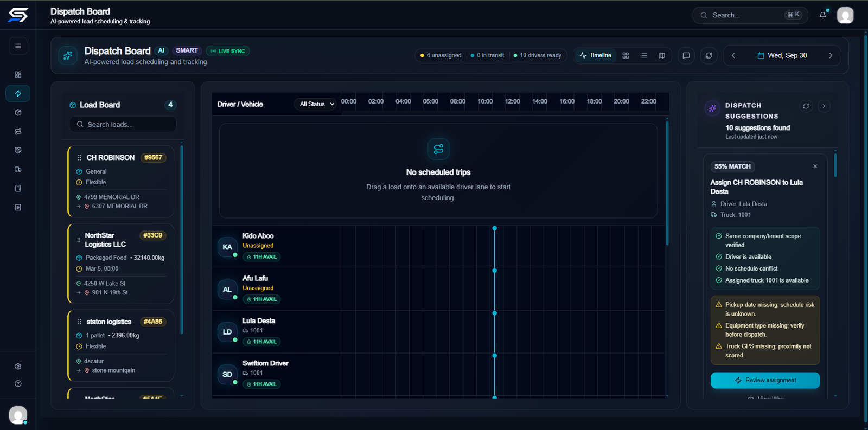Toggle the SMART badge
Image resolution: width=868 pixels, height=430 pixels.
tap(187, 50)
